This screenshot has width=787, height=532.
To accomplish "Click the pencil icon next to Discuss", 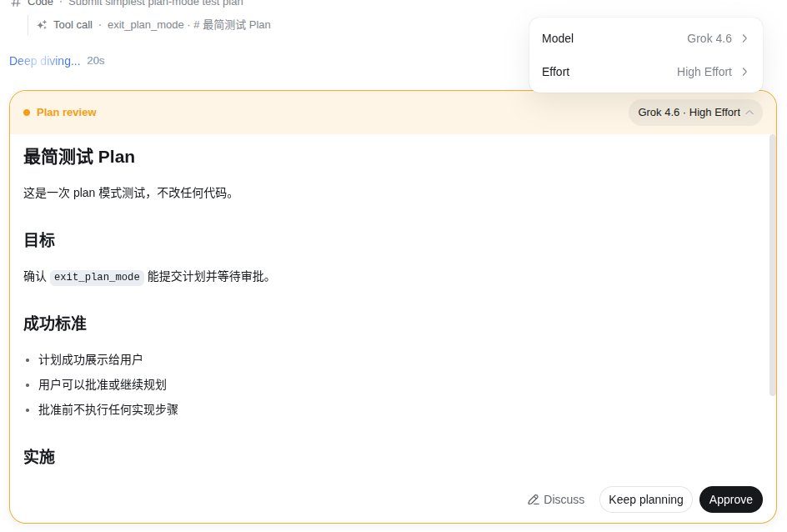I will coord(533,499).
